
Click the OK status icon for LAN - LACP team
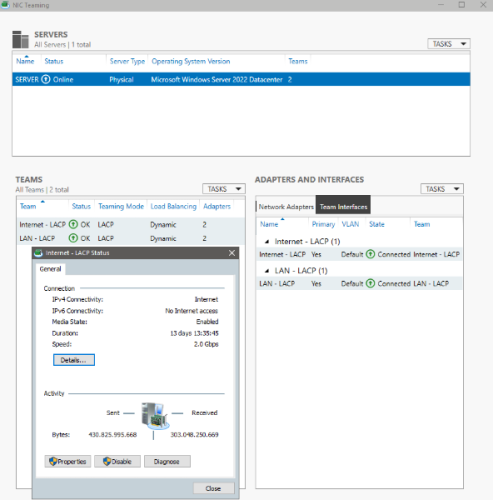(x=73, y=238)
